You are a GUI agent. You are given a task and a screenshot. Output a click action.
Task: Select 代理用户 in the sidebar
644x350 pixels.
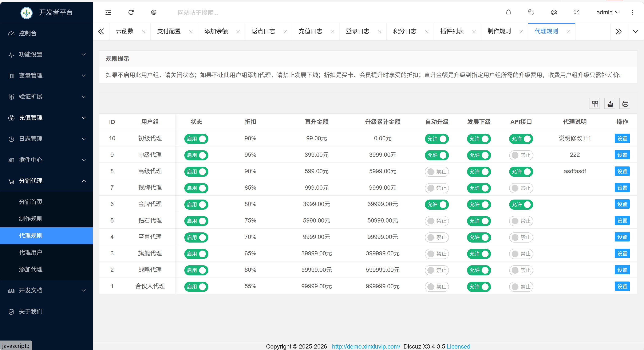pyautogui.click(x=31, y=252)
